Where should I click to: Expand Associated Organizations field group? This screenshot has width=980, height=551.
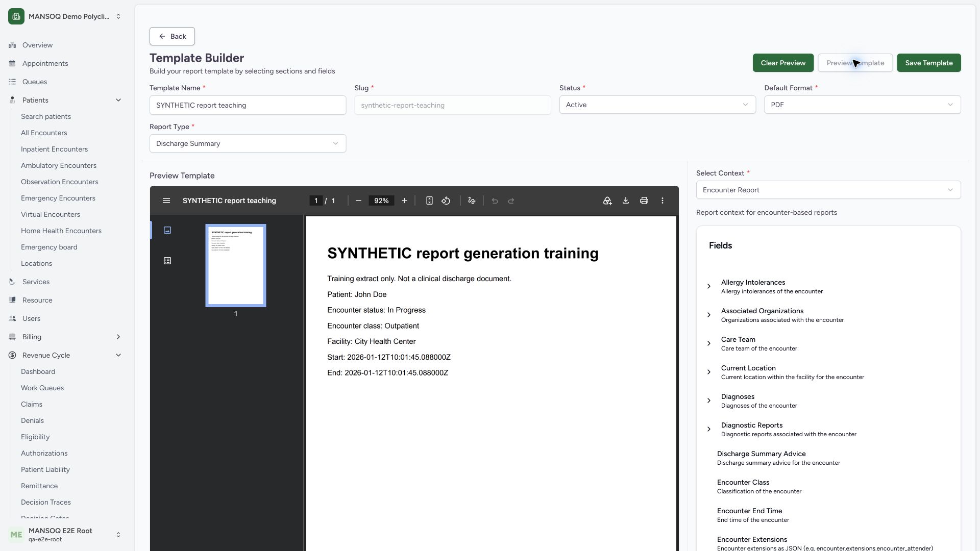pyautogui.click(x=709, y=315)
